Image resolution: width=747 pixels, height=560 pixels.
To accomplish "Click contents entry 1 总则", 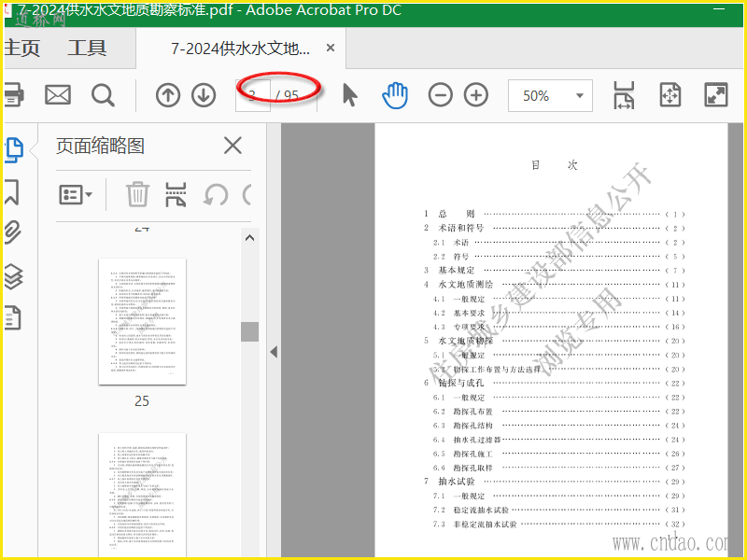I will pos(555,214).
